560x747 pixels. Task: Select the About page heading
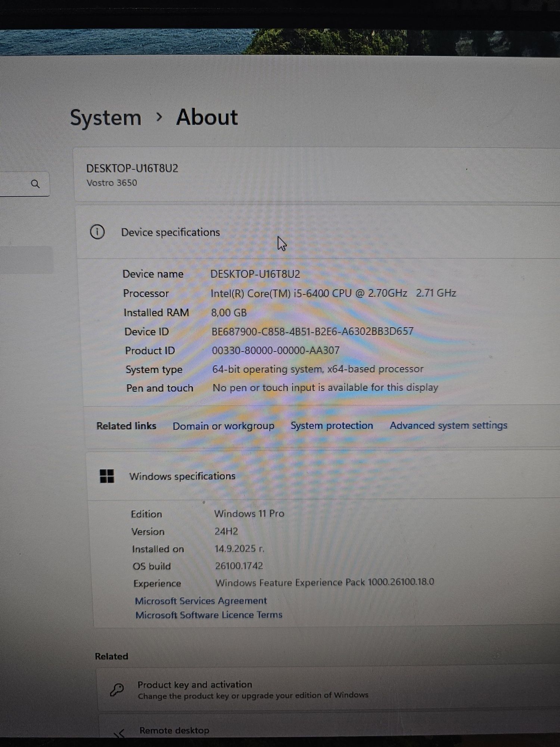coord(207,117)
